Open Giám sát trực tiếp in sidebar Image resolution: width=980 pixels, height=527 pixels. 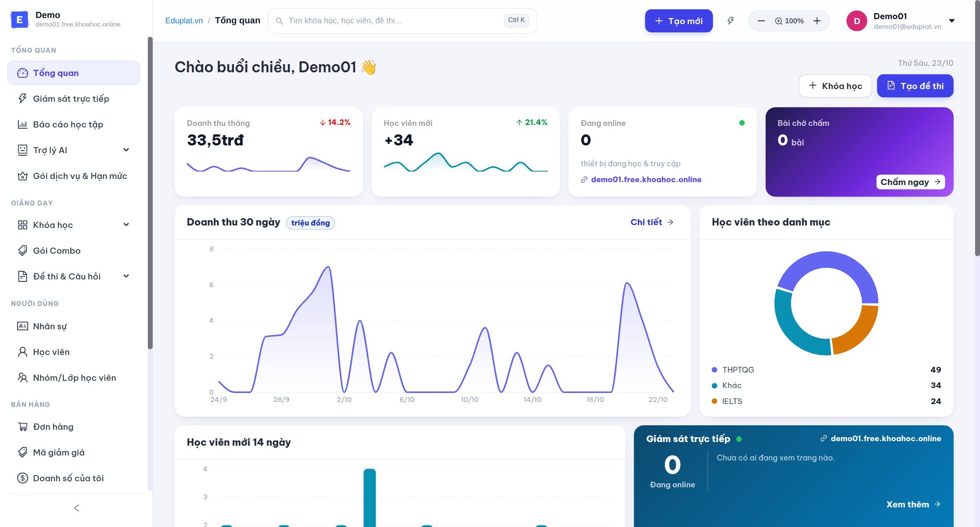point(73,98)
